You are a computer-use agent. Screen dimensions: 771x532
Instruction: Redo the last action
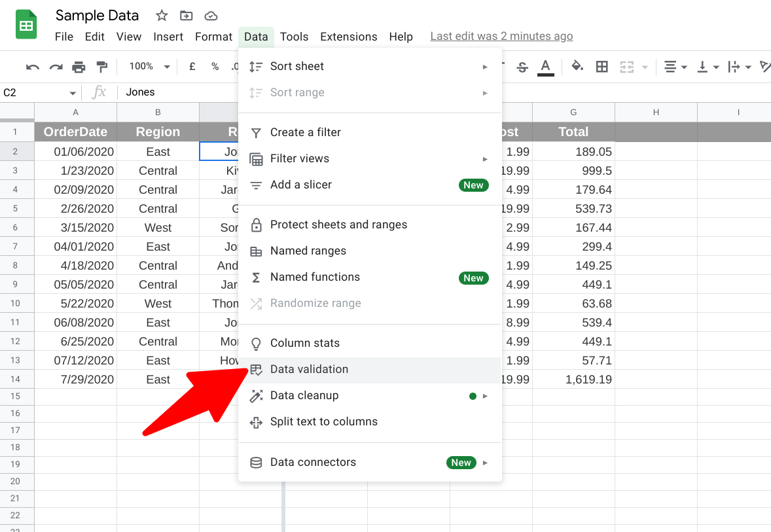(55, 66)
